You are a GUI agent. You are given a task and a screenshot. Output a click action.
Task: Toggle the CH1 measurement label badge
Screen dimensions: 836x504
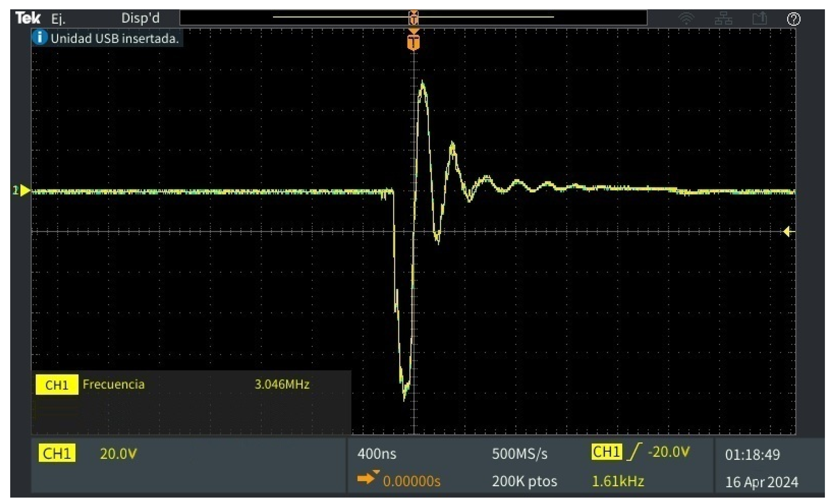(57, 384)
